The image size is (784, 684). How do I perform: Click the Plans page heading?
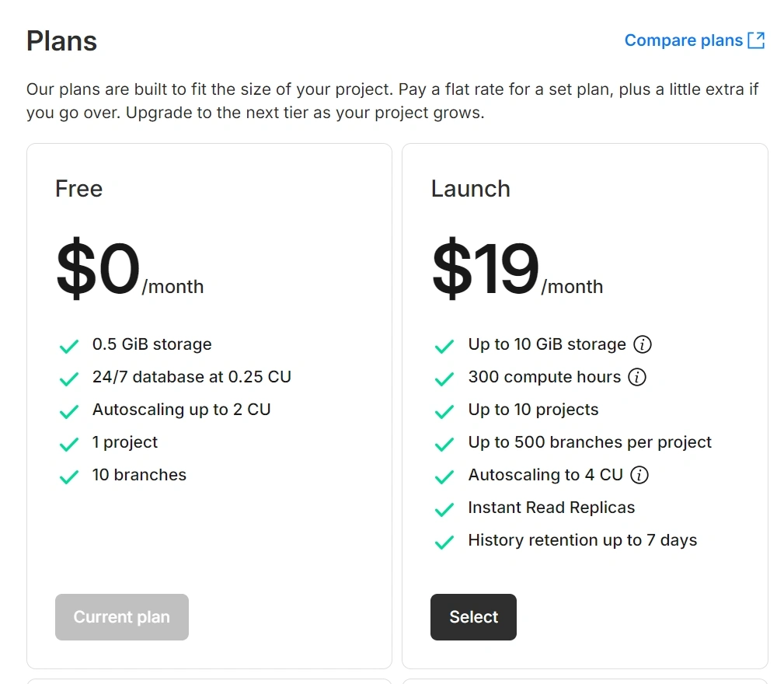[61, 40]
